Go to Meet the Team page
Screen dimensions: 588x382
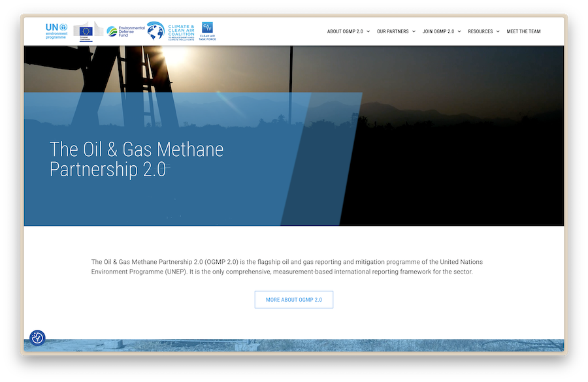(523, 31)
